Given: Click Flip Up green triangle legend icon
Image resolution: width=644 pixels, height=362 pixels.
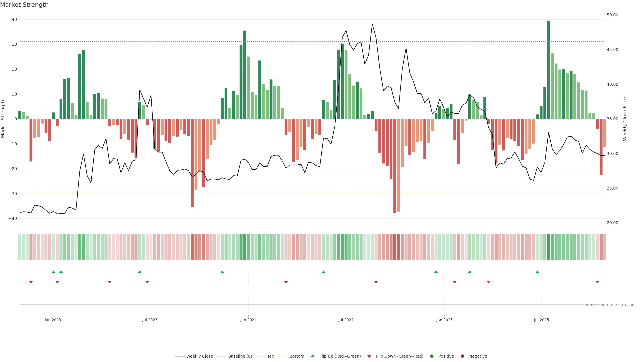Looking at the screenshot, I should pyautogui.click(x=312, y=356).
